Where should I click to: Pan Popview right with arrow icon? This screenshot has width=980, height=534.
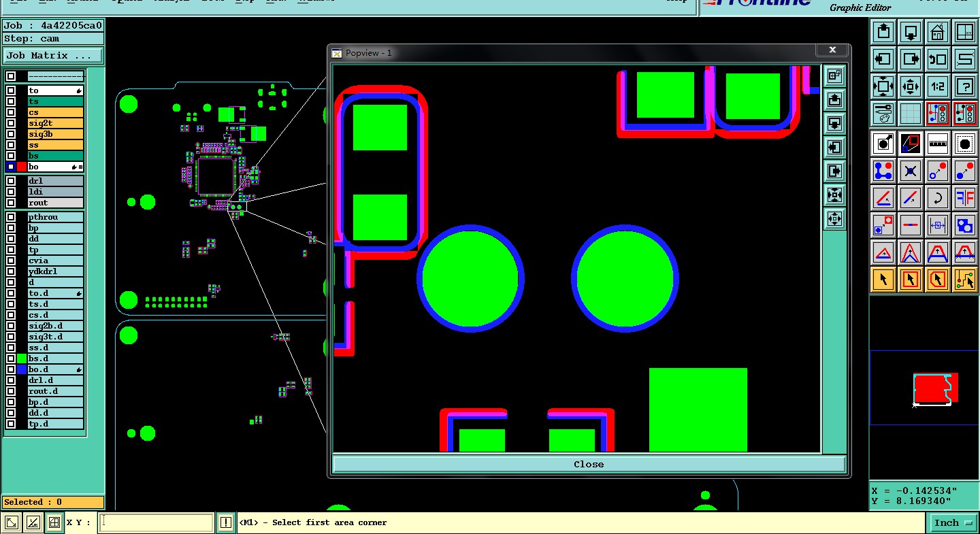tap(834, 171)
